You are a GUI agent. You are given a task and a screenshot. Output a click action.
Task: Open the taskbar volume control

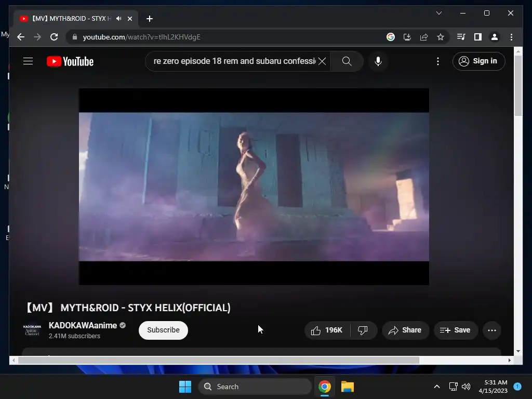(x=466, y=387)
